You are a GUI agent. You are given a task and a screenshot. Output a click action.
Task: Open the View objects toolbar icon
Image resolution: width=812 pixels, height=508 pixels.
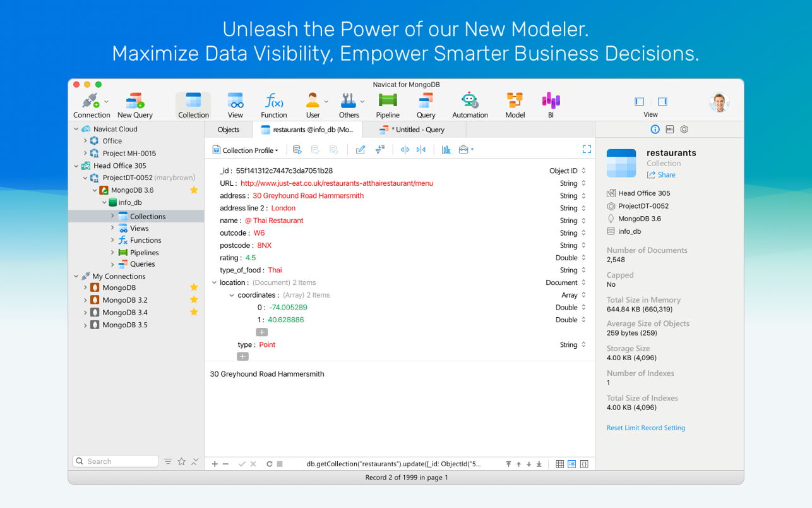pos(236,106)
